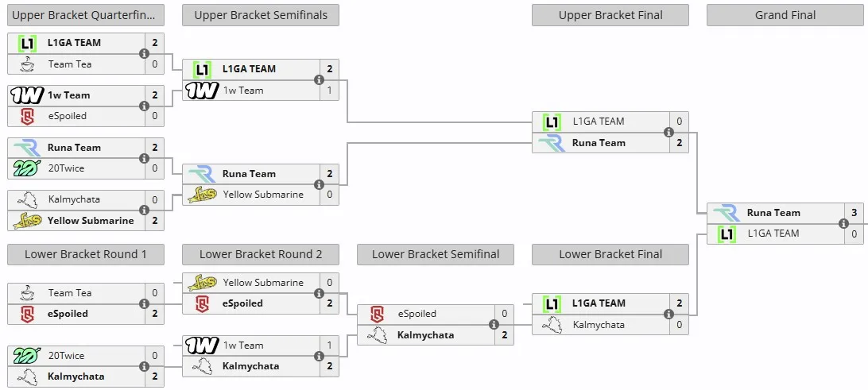Click Runa Team name in Upper Bracket Final
Viewport: 868px width, 390px height.
(599, 143)
